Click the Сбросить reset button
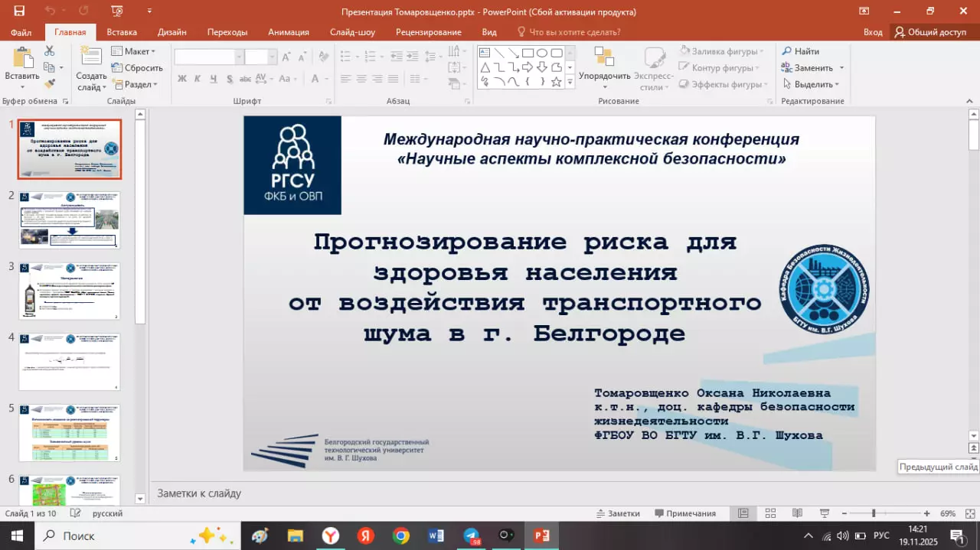980x550 pixels. 137,68
